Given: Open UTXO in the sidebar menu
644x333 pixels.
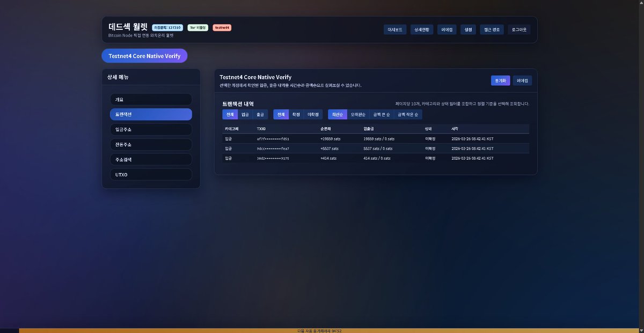Looking at the screenshot, I should tap(151, 175).
